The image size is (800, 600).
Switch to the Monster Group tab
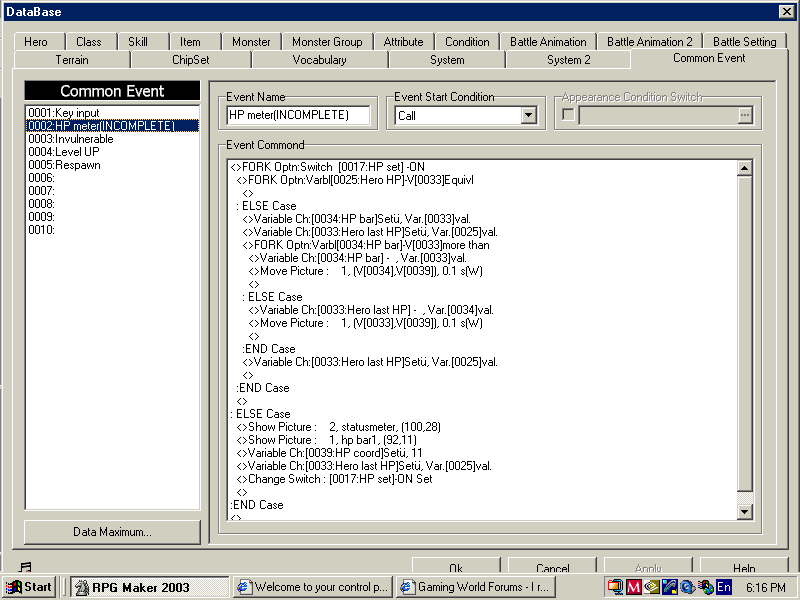[x=328, y=42]
